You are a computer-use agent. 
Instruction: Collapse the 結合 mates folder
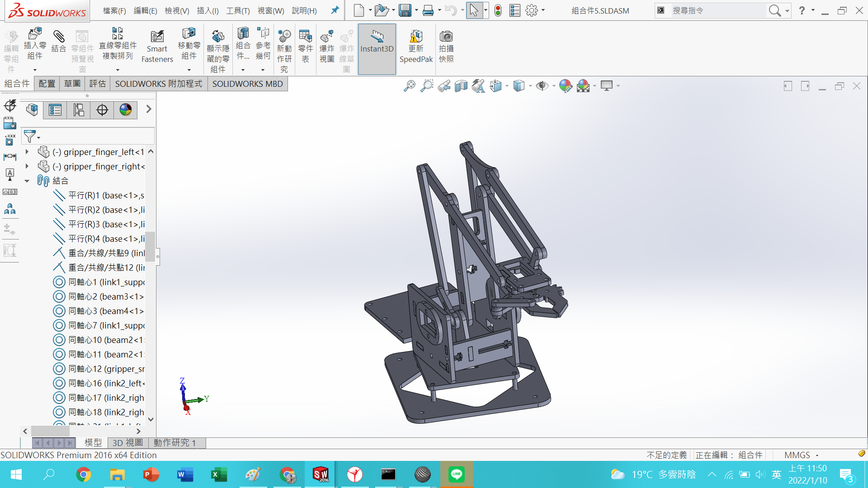(x=27, y=181)
